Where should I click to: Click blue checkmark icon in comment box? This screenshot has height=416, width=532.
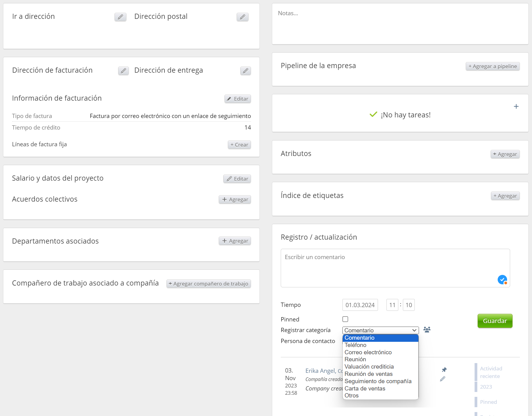pyautogui.click(x=502, y=279)
